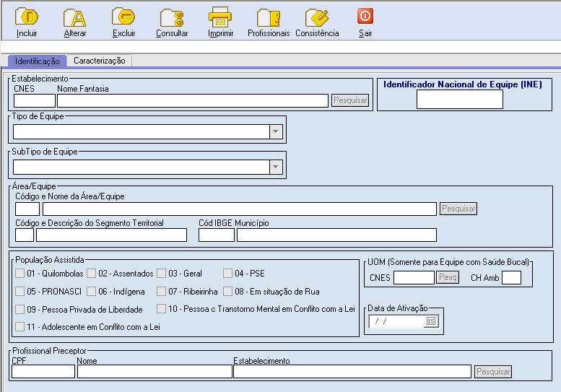
Task: Click Pesquisar button in Profissional Preceptor section
Action: point(493,372)
